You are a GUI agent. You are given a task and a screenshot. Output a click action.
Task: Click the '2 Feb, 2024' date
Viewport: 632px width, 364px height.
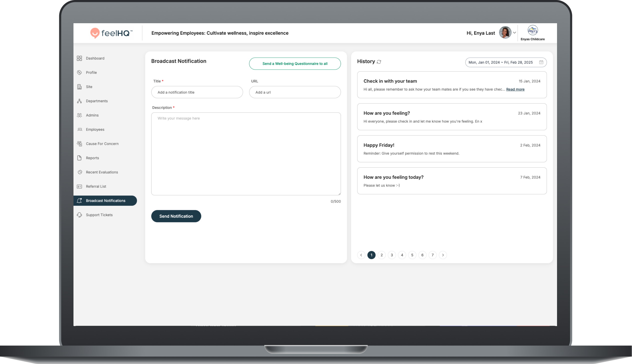click(530, 145)
